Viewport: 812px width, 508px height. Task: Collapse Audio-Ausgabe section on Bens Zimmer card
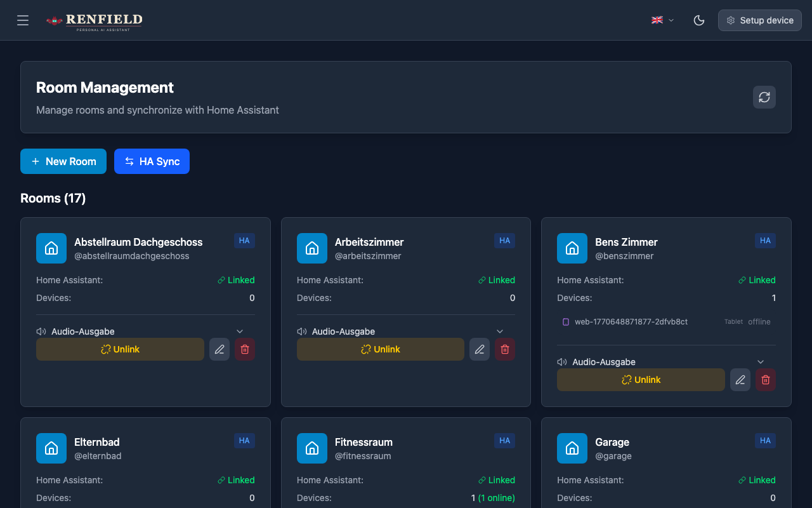point(760,361)
